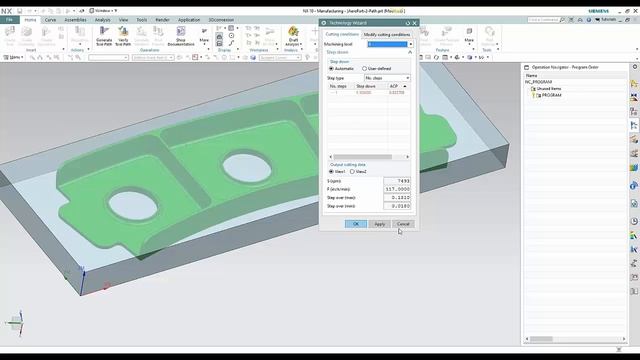Click the Help question mark icon
640x360 pixels.
coord(589,20)
